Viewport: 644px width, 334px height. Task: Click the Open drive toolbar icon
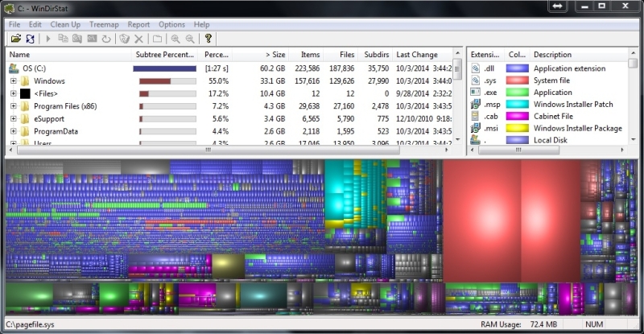[x=15, y=39]
